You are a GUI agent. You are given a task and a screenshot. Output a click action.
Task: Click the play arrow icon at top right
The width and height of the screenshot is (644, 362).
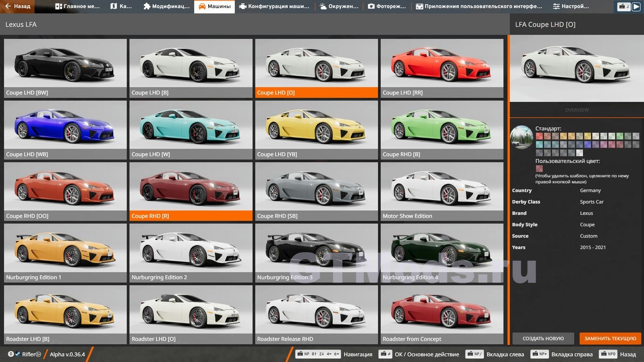[x=636, y=7]
